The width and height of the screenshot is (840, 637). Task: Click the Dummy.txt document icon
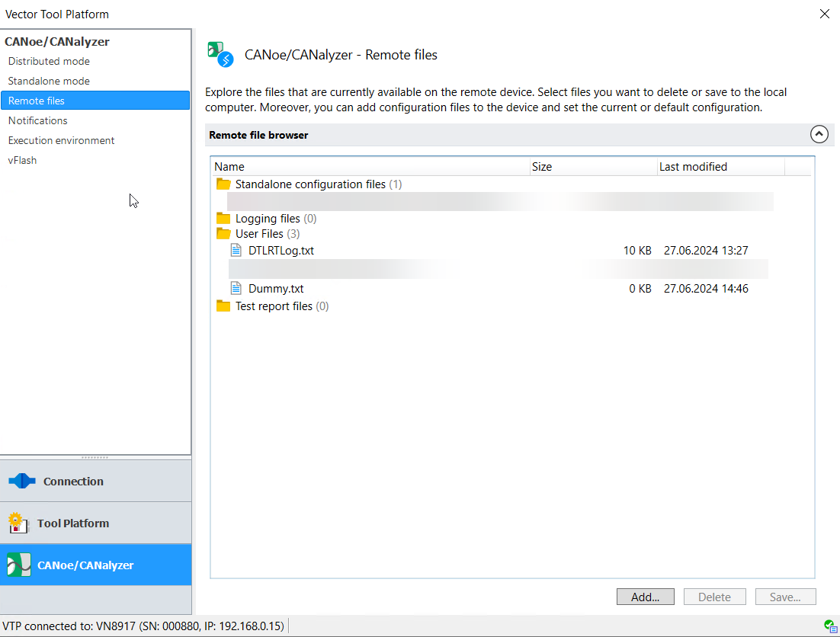(x=236, y=289)
